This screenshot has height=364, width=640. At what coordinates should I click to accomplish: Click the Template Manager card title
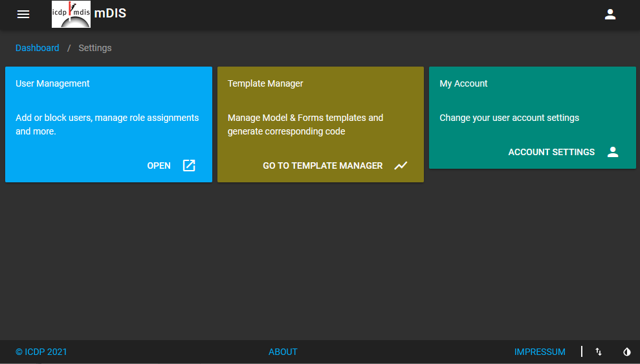(265, 83)
